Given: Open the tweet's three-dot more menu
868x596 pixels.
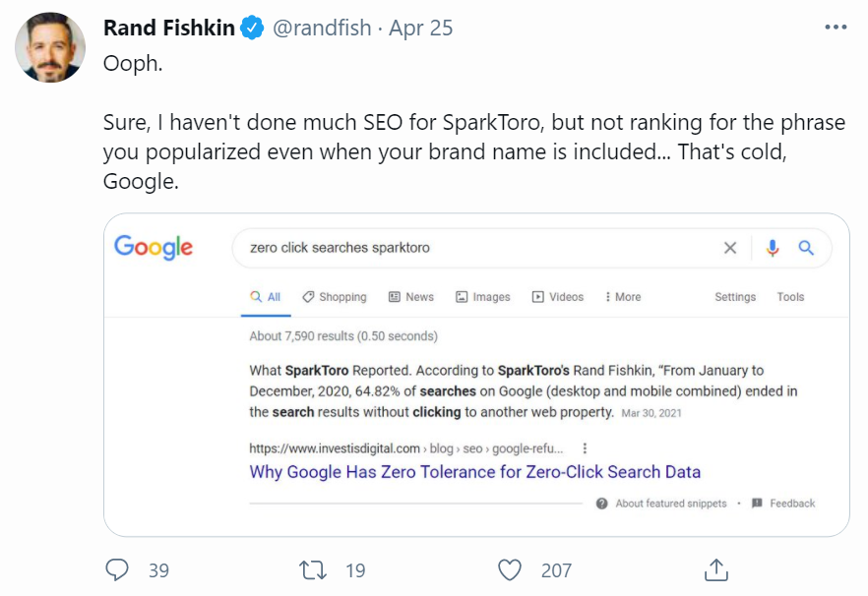Looking at the screenshot, I should 835,28.
